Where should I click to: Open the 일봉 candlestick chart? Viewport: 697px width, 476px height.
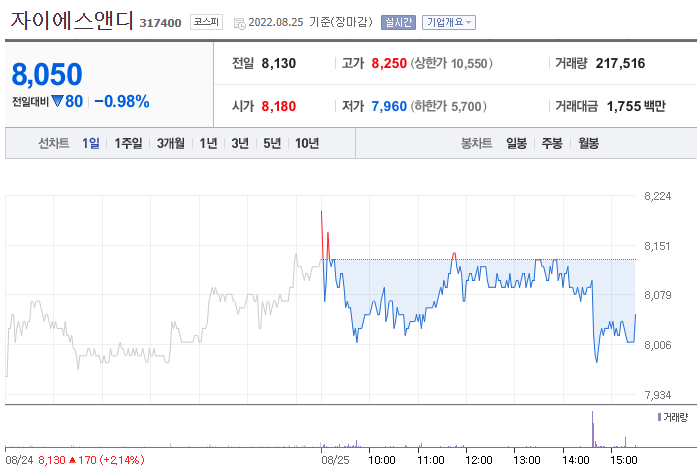click(516, 143)
